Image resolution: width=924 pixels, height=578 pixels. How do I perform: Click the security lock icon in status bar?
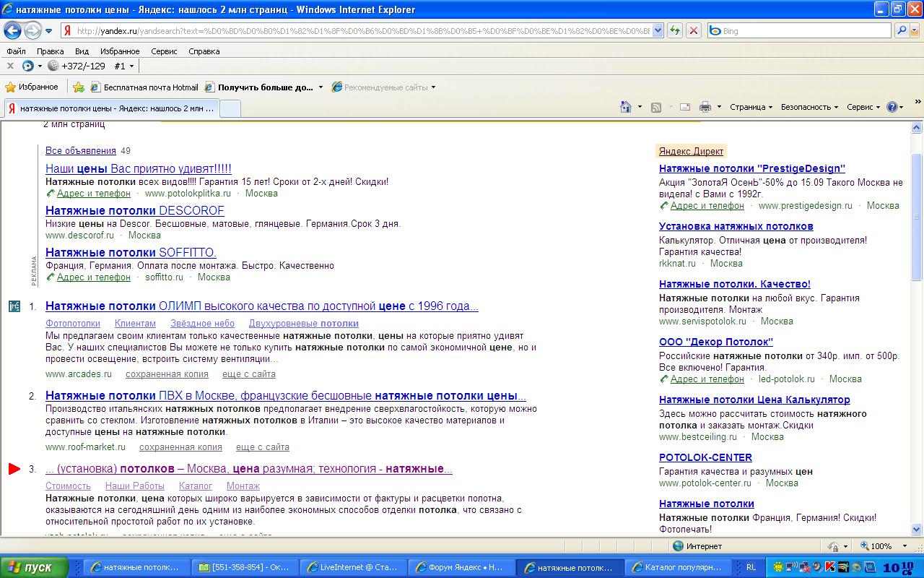click(x=834, y=547)
